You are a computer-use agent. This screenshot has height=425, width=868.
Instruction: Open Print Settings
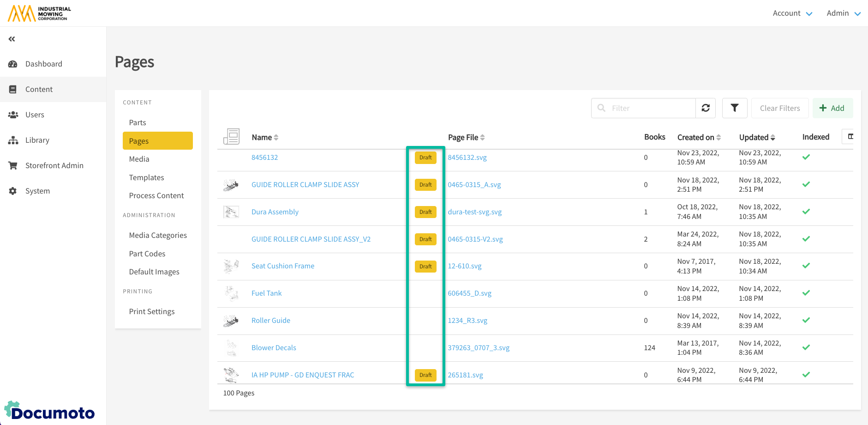152,312
